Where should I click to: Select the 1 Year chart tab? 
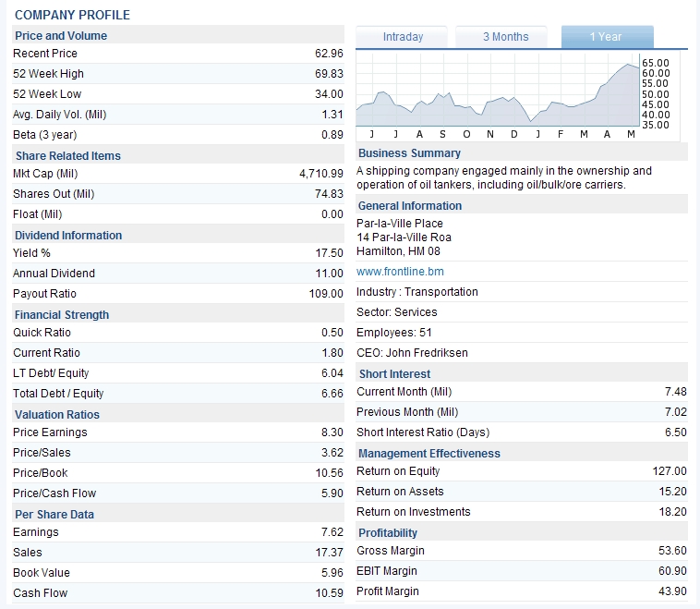click(x=607, y=37)
